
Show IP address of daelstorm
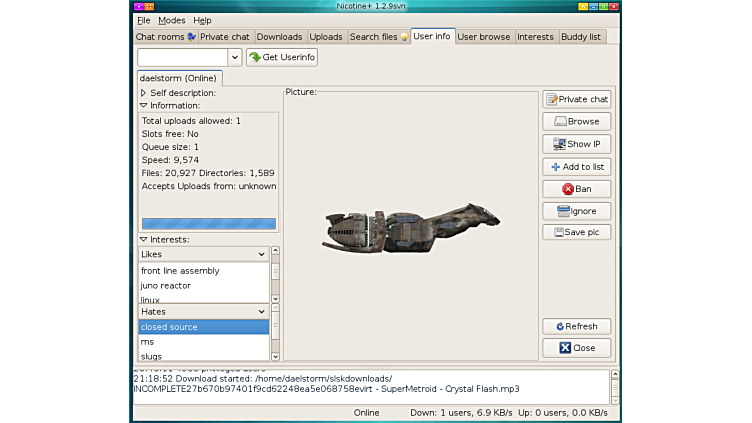coord(576,144)
